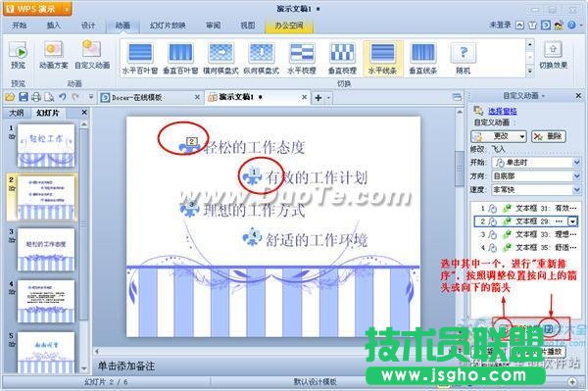This screenshot has width=588, height=391.
Task: Switch to 开始 ribbon tab
Action: tap(20, 25)
